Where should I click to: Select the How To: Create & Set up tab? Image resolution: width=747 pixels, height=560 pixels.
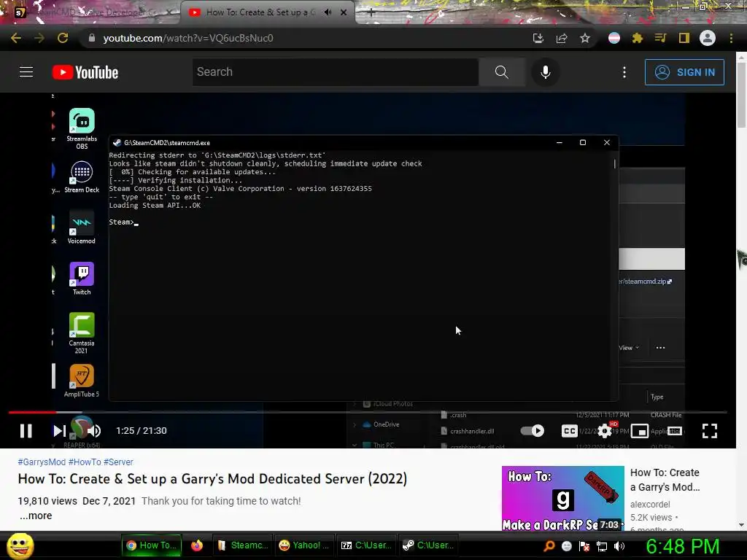260,12
